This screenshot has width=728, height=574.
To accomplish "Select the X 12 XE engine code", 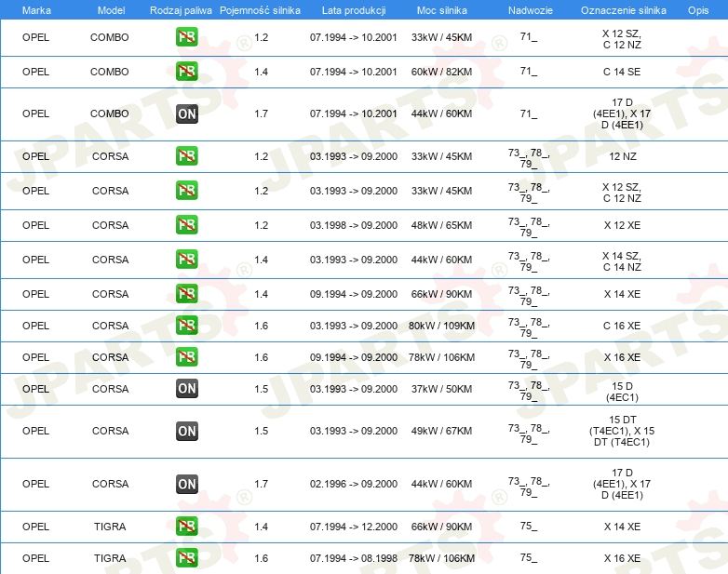I will tap(622, 225).
